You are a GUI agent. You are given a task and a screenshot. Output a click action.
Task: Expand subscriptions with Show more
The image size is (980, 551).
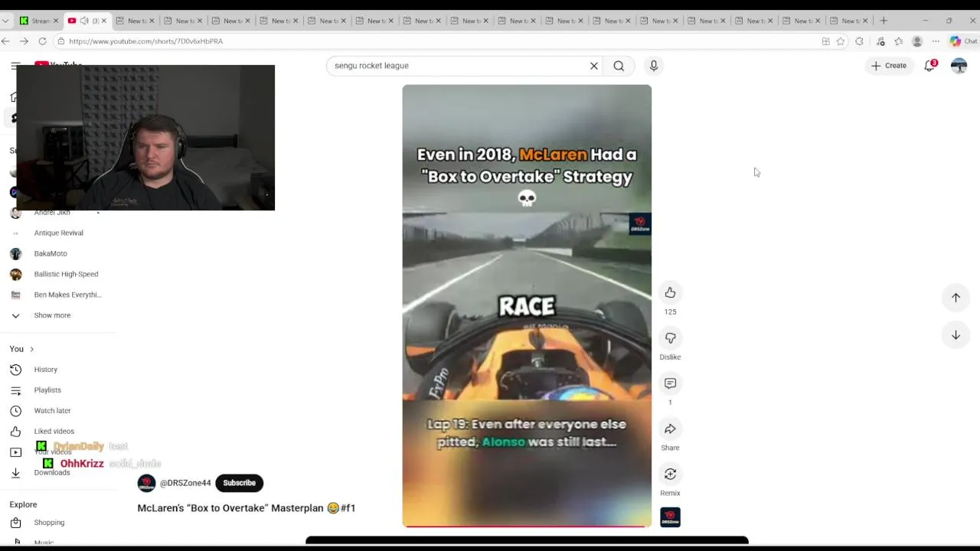pos(52,315)
